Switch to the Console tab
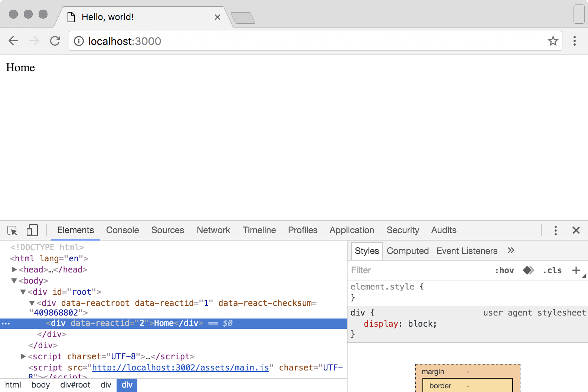This screenshot has width=588, height=392. [122, 230]
